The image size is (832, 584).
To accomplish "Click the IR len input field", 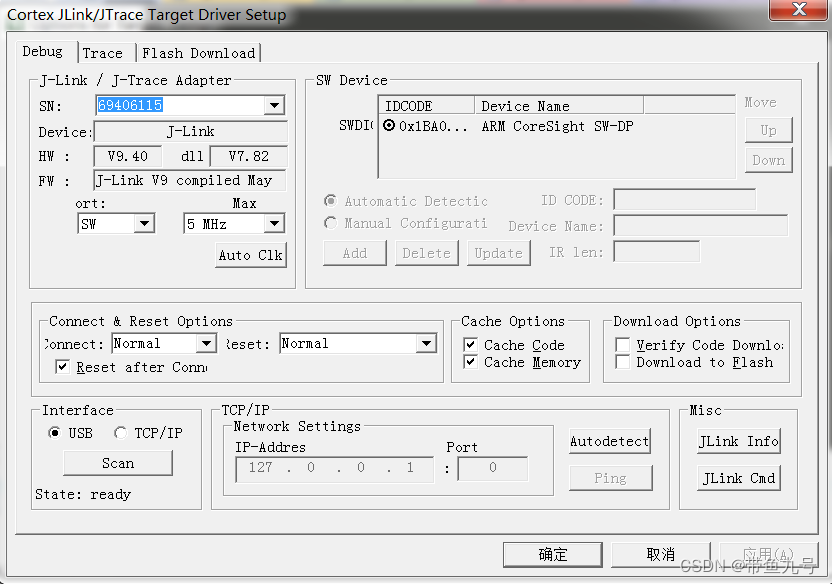I will click(656, 251).
